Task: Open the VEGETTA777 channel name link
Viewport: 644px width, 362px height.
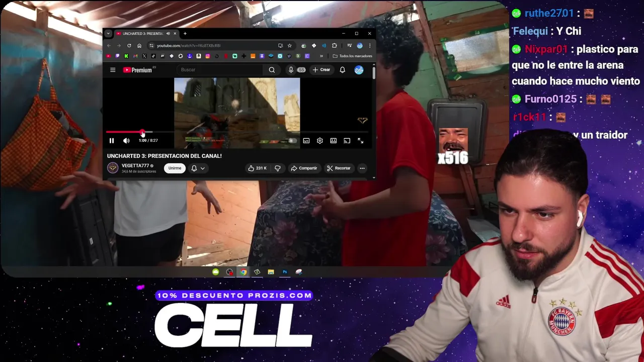Action: click(x=135, y=165)
